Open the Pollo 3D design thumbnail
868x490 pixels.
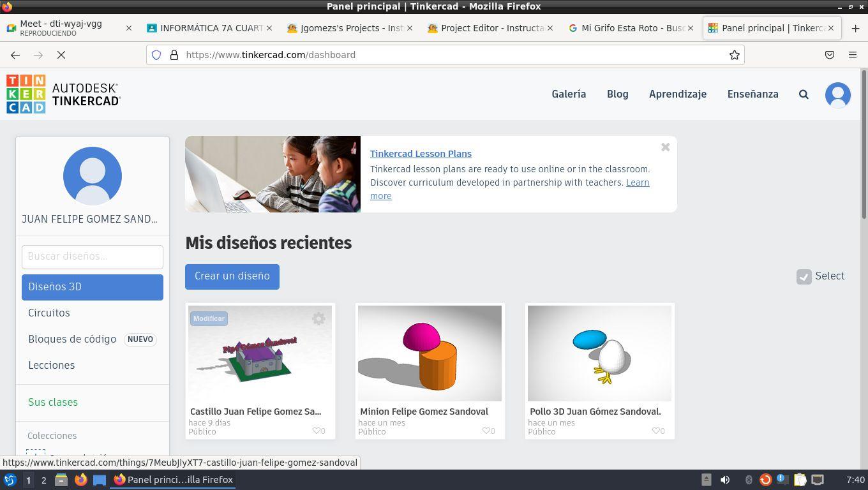(x=599, y=353)
